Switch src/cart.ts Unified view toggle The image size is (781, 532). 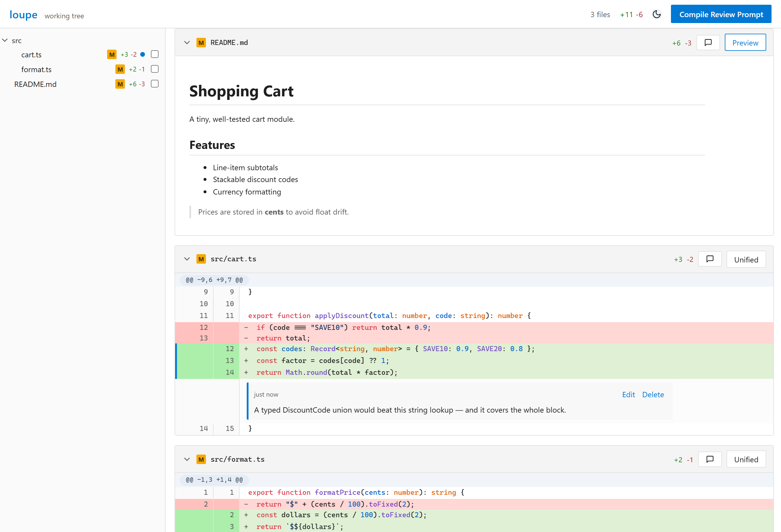[x=746, y=259]
